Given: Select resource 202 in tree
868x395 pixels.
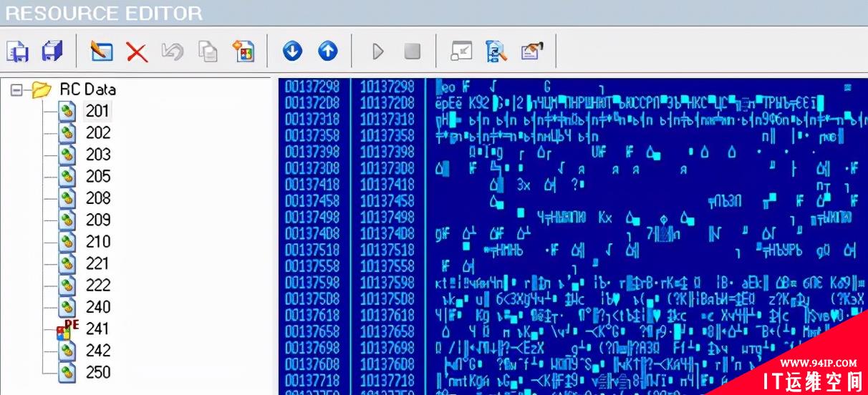Looking at the screenshot, I should click(98, 132).
